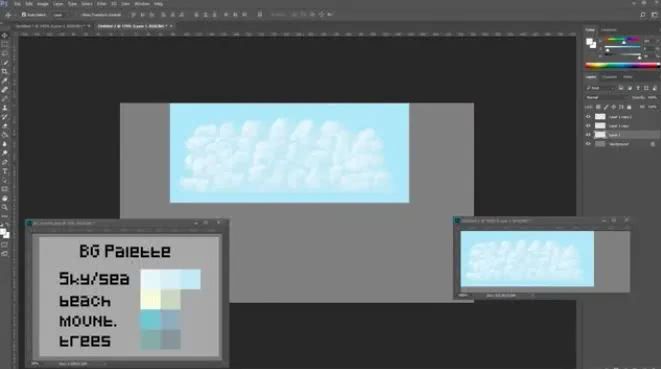Open the Filter menu

coord(102,4)
